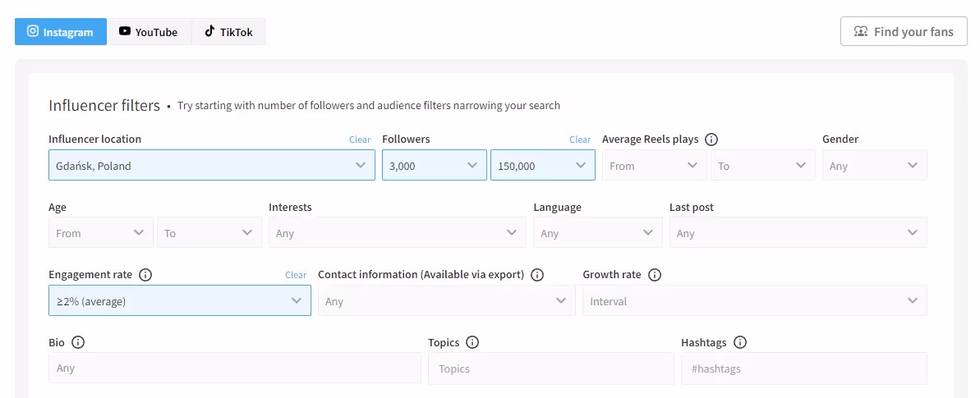Expand the Last post dropdown
Viewport: 980px width, 398px height.
[x=798, y=233]
